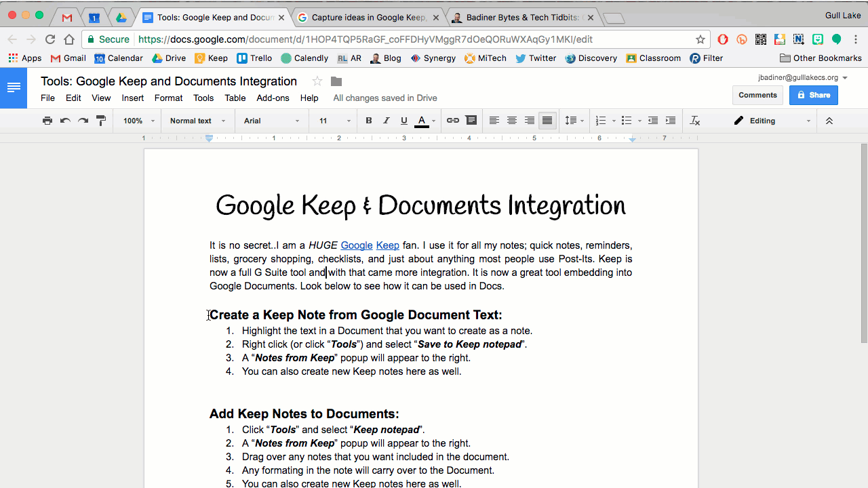The width and height of the screenshot is (868, 488).
Task: Open the Other Bookmarks folder
Action: coord(821,58)
